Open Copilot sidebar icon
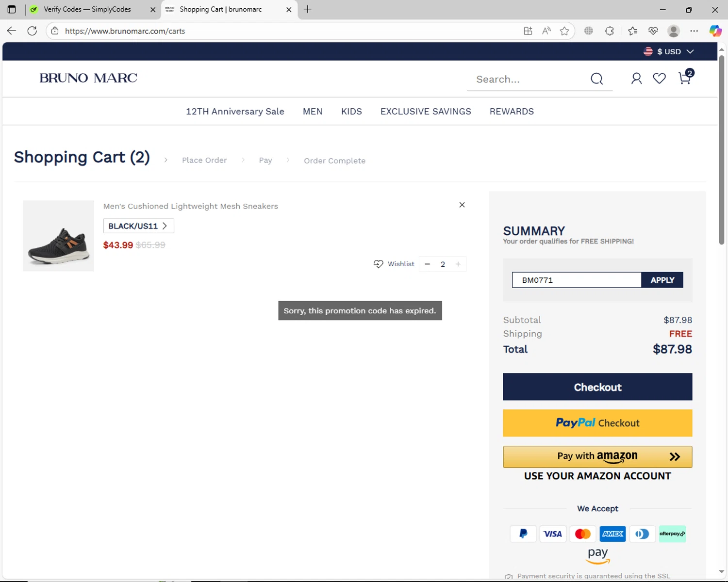 coord(715,31)
